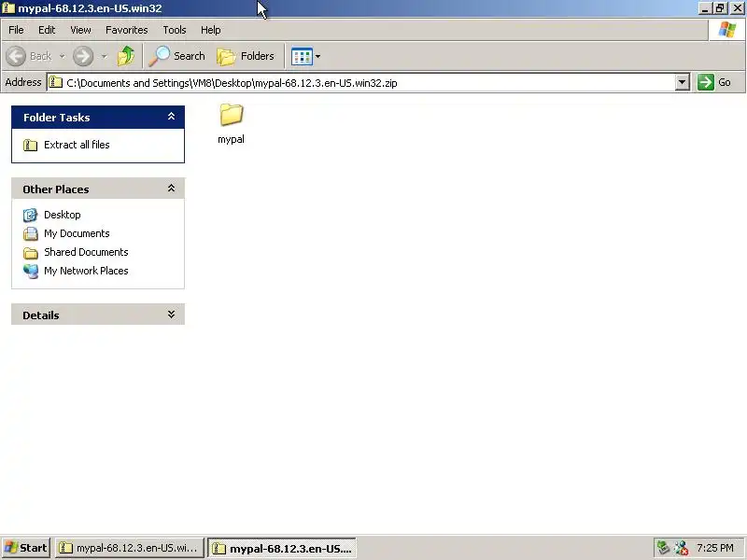Click the My Documents icon
The height and width of the screenshot is (560, 747).
[x=31, y=233]
